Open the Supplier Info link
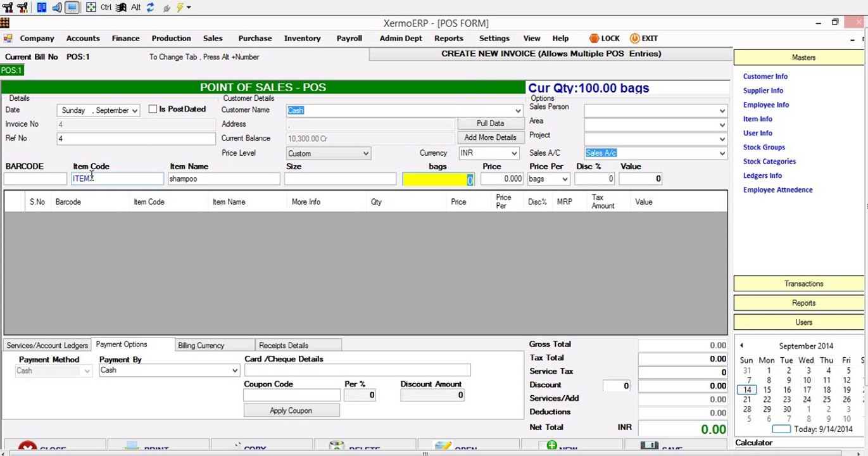The height and width of the screenshot is (456, 868). click(763, 91)
